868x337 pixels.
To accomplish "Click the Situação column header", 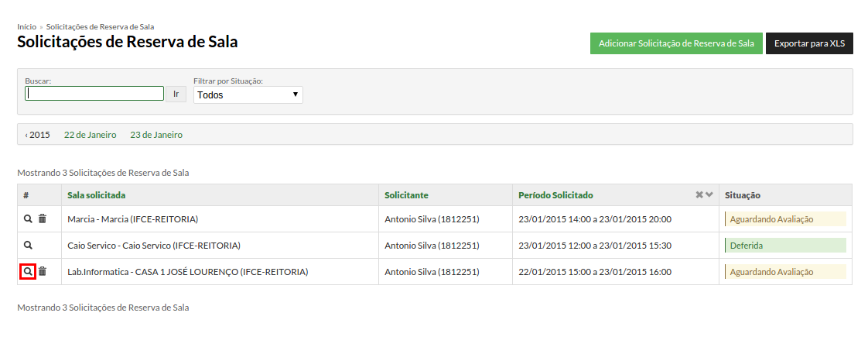I will (x=743, y=195).
